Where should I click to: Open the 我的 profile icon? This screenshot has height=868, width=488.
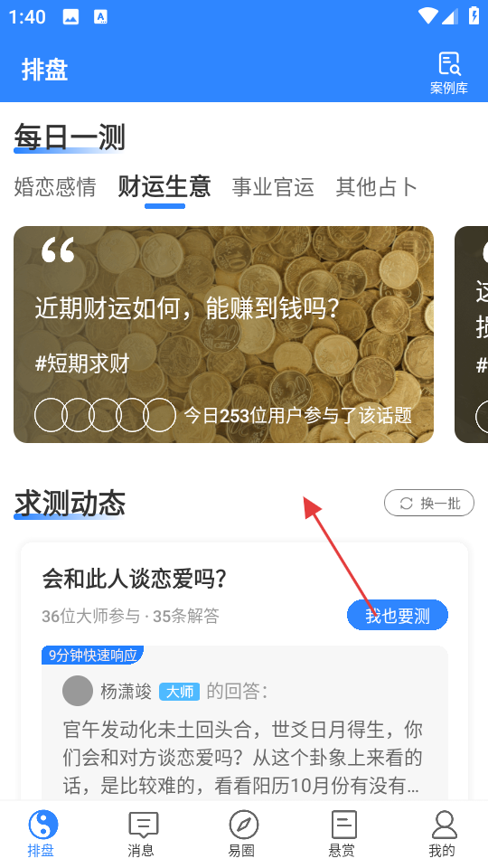point(444,826)
